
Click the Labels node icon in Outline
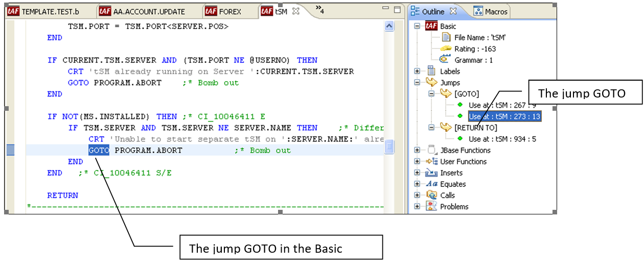[431, 71]
